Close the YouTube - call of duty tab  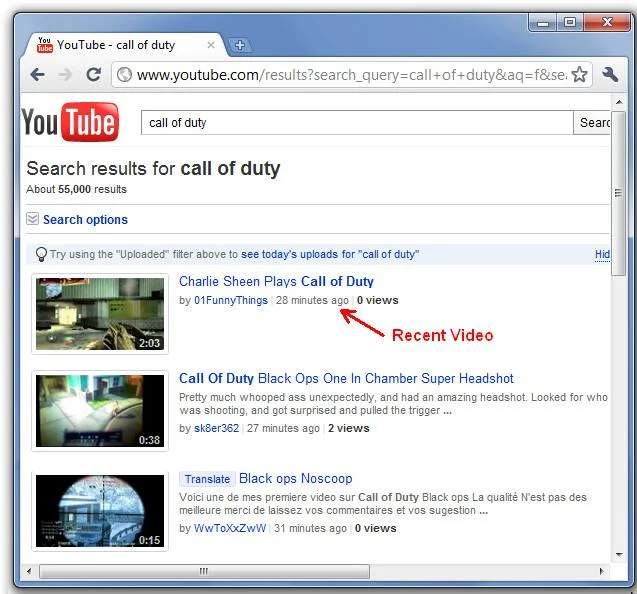click(x=211, y=45)
